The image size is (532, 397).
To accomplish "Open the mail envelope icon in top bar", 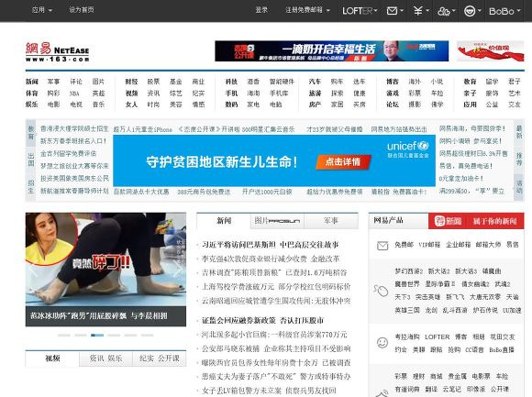I will pyautogui.click(x=392, y=11).
